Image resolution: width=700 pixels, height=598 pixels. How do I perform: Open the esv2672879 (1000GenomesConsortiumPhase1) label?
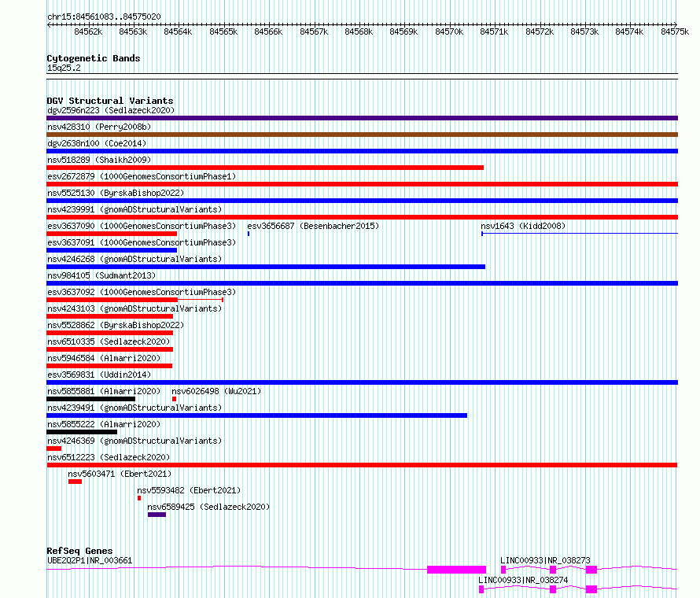click(x=142, y=176)
